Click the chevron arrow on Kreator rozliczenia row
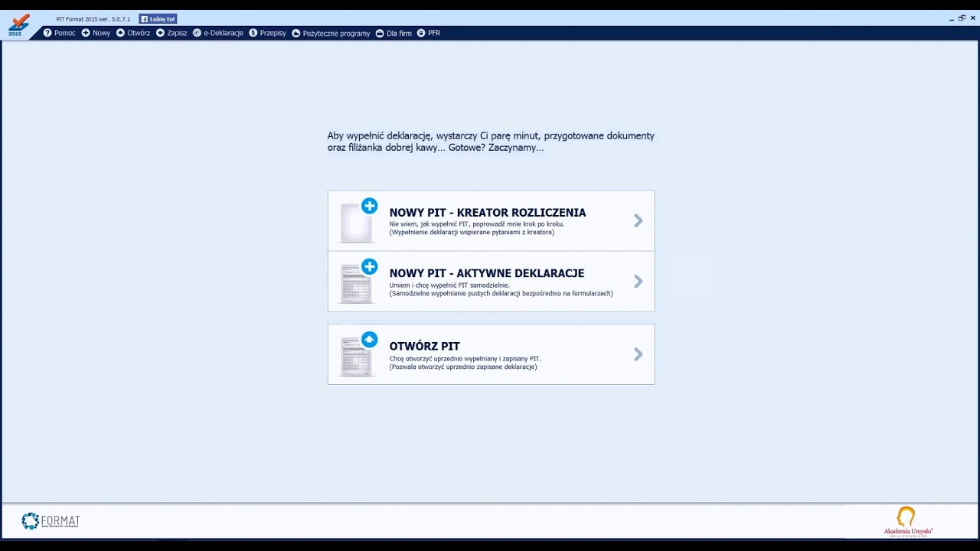Screen dimensions: 980x551 tap(639, 220)
